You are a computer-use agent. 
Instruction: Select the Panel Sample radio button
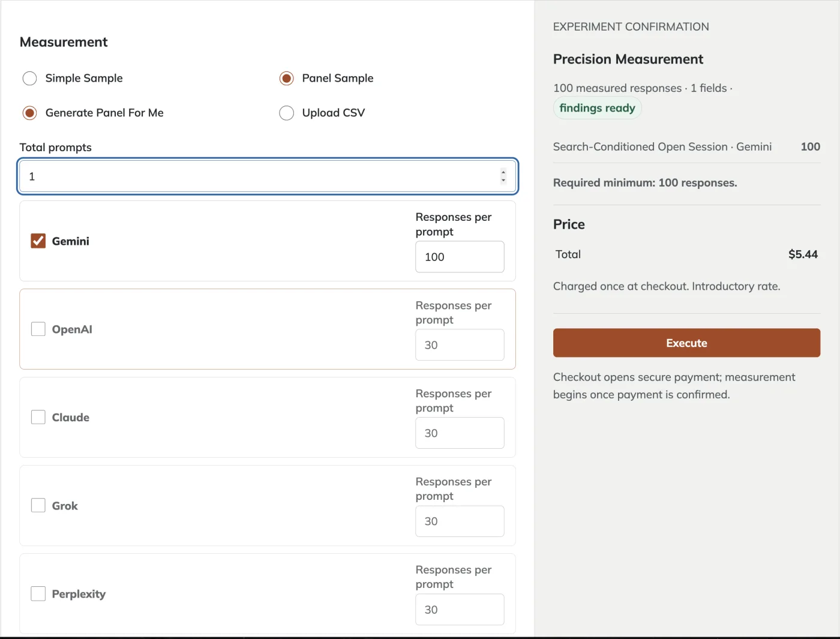(287, 79)
